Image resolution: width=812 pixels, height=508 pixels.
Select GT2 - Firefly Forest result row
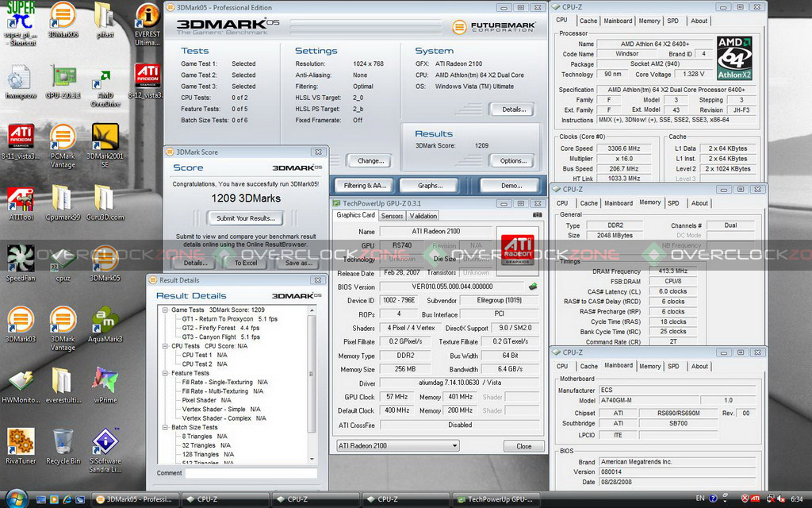point(220,328)
